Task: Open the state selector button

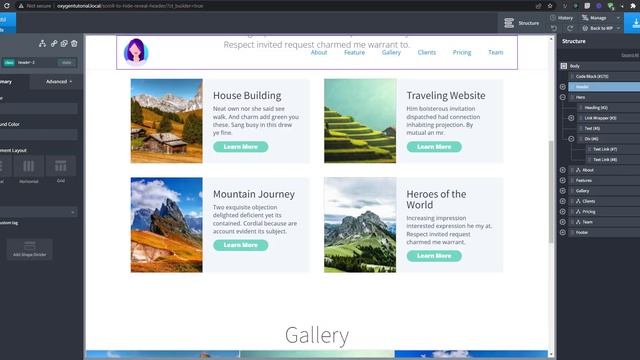Action: pyautogui.click(x=67, y=62)
